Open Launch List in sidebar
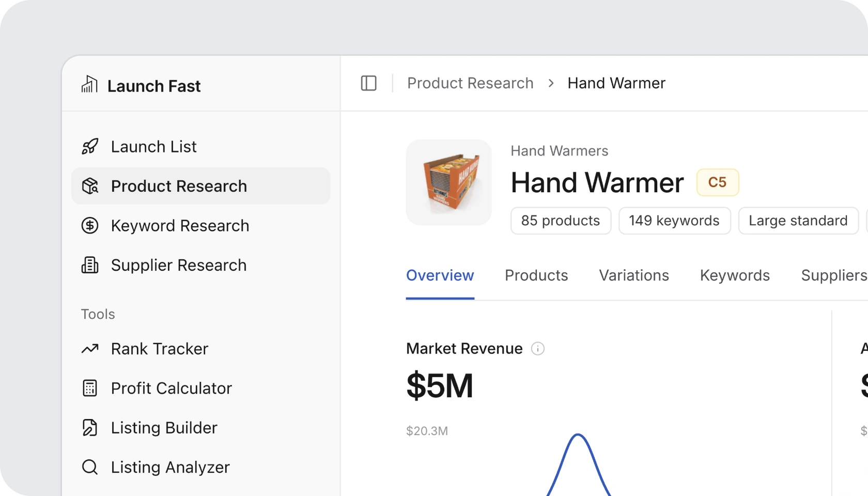868x496 pixels. click(x=200, y=147)
